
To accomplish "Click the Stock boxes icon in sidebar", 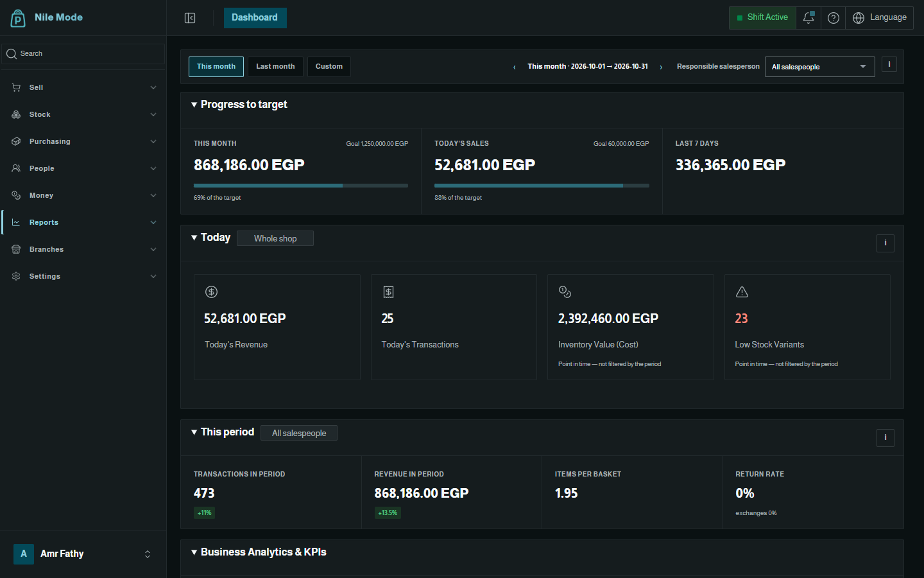I will pos(16,114).
